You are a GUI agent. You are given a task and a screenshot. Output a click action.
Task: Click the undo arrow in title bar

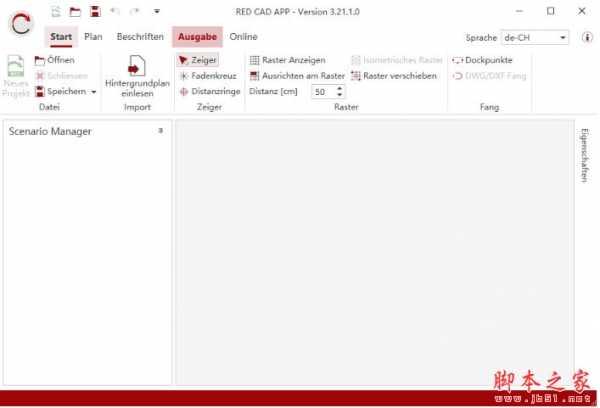(x=115, y=11)
